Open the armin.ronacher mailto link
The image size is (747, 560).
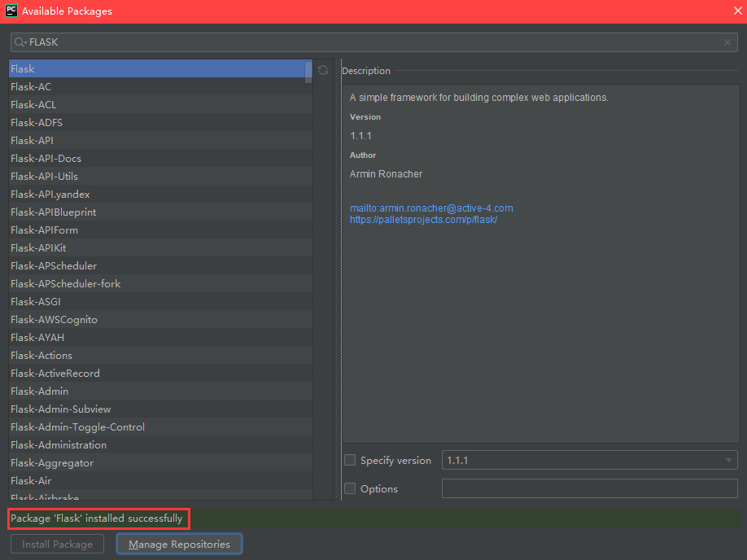point(431,208)
